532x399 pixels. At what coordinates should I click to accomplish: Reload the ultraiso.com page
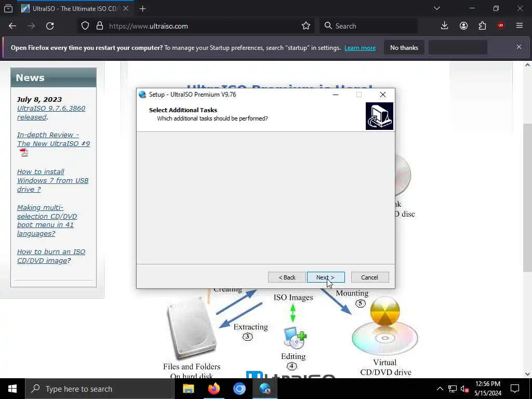pyautogui.click(x=50, y=26)
